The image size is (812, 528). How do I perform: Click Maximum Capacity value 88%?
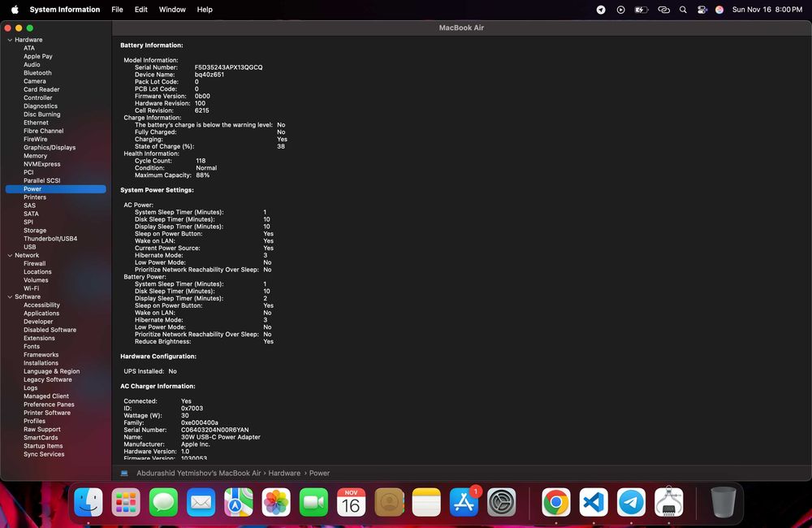(x=202, y=175)
